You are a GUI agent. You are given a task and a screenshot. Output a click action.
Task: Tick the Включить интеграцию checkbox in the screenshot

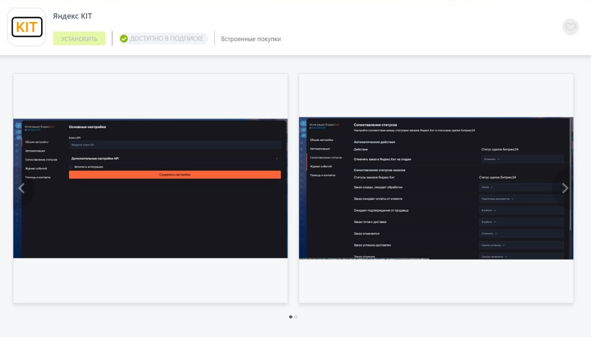(x=71, y=167)
